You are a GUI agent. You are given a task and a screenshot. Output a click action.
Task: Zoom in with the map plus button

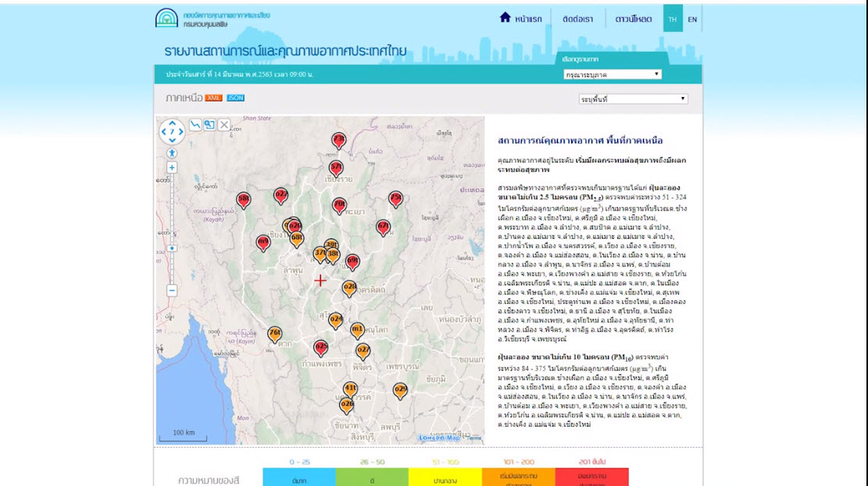tap(172, 167)
